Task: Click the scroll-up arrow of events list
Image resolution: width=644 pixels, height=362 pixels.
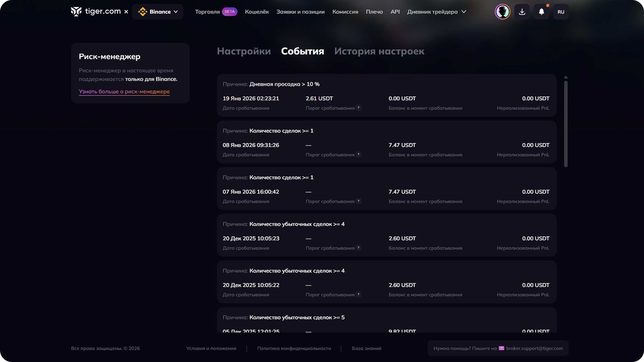Action: 566,77
